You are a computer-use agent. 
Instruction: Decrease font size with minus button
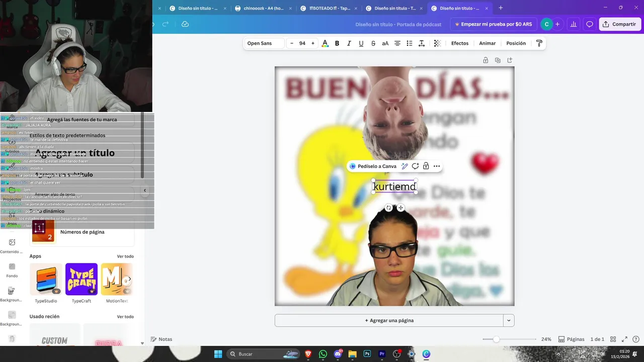pyautogui.click(x=292, y=43)
